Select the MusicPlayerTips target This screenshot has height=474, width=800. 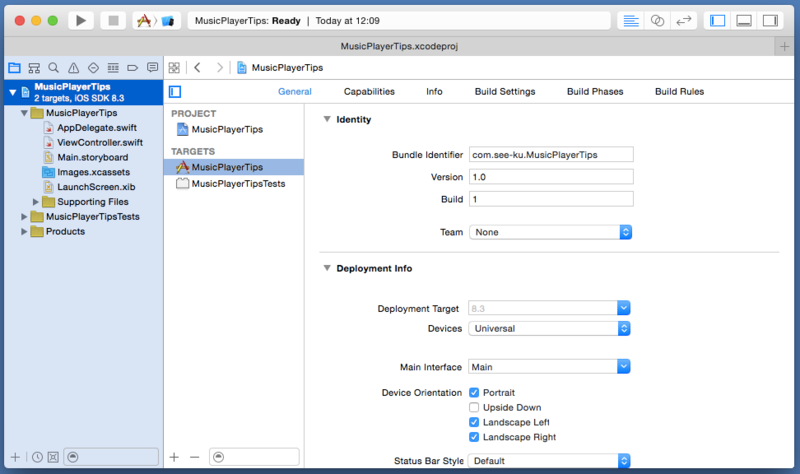point(234,167)
